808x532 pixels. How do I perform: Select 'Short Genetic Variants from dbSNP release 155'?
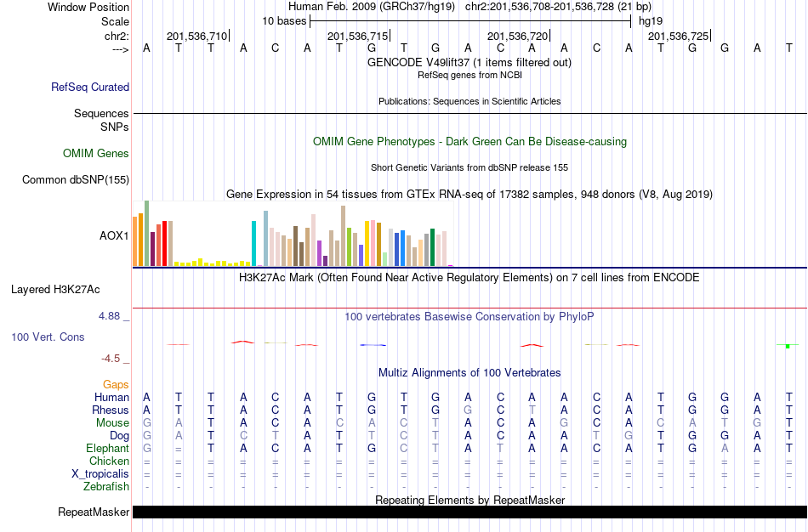pyautogui.click(x=469, y=167)
